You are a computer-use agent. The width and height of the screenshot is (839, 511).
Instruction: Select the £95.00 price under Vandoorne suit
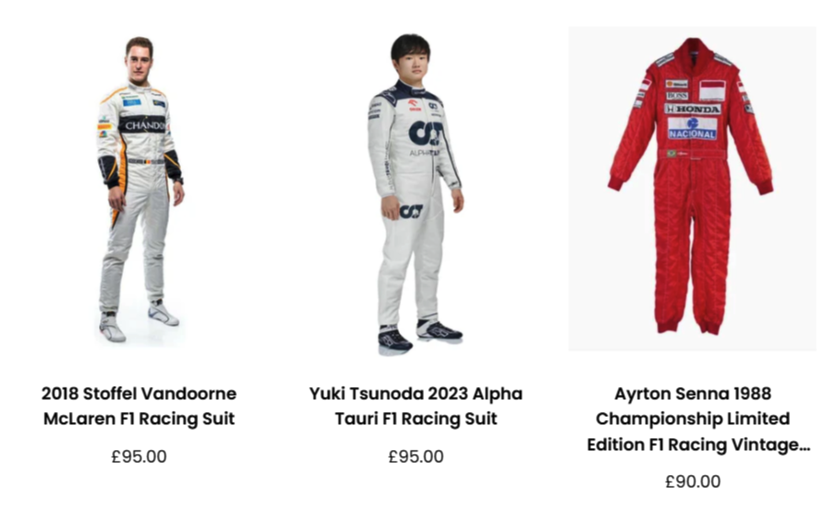pos(139,456)
